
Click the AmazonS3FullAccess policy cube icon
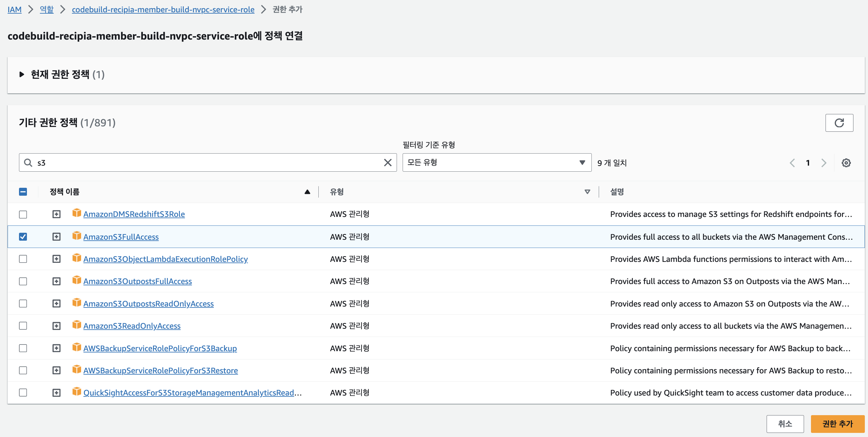76,236
